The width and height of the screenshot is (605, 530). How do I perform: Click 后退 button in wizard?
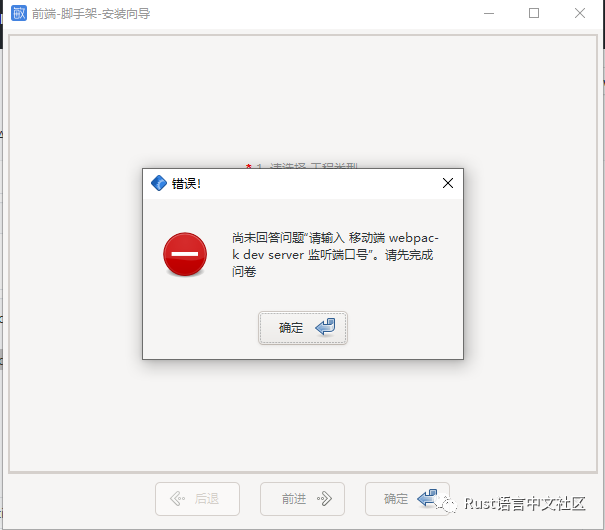point(197,499)
